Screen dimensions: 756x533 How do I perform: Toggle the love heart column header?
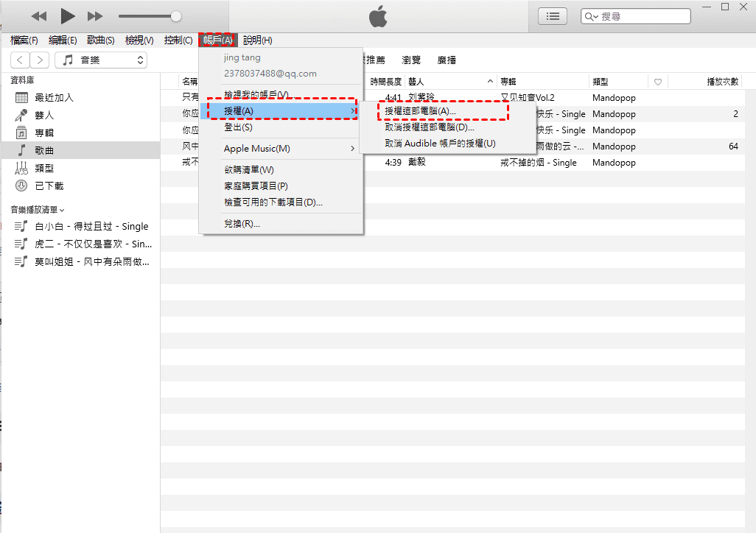click(x=658, y=81)
